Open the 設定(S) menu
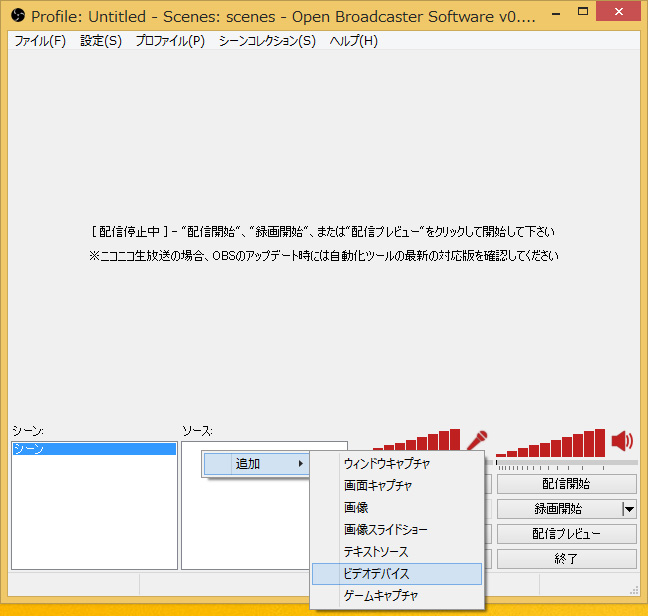The width and height of the screenshot is (648, 616). click(x=101, y=41)
